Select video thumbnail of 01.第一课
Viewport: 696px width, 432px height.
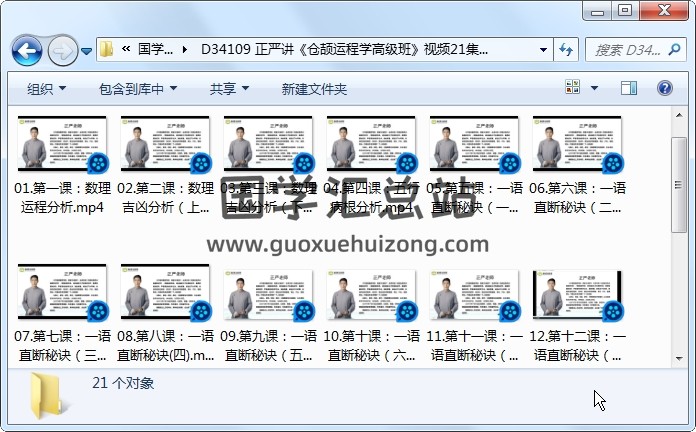coord(62,144)
